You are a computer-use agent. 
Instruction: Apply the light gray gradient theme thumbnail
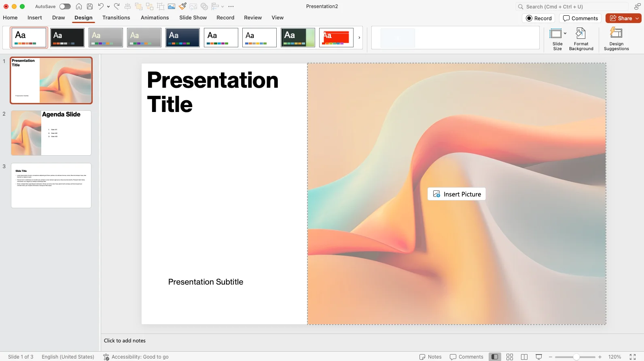click(106, 38)
